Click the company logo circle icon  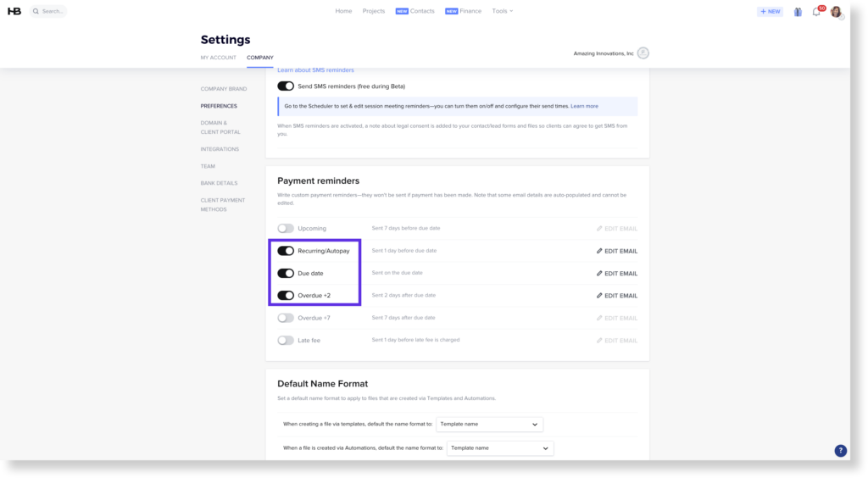pyautogui.click(x=643, y=53)
